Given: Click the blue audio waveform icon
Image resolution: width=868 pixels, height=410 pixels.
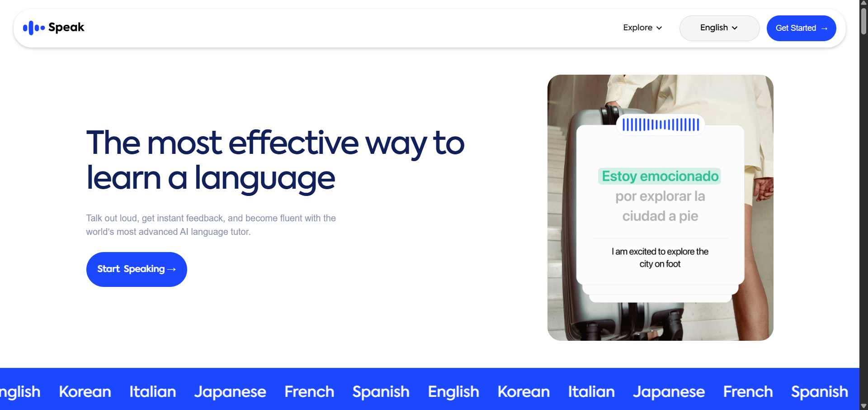Looking at the screenshot, I should [660, 124].
